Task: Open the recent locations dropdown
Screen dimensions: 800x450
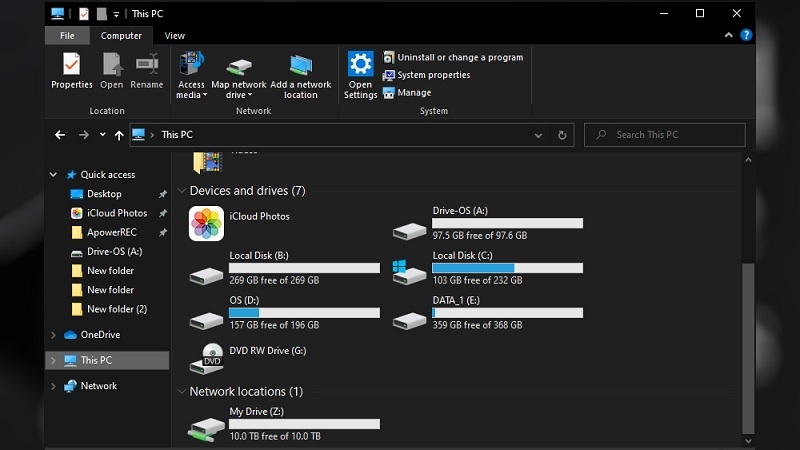Action: point(103,135)
